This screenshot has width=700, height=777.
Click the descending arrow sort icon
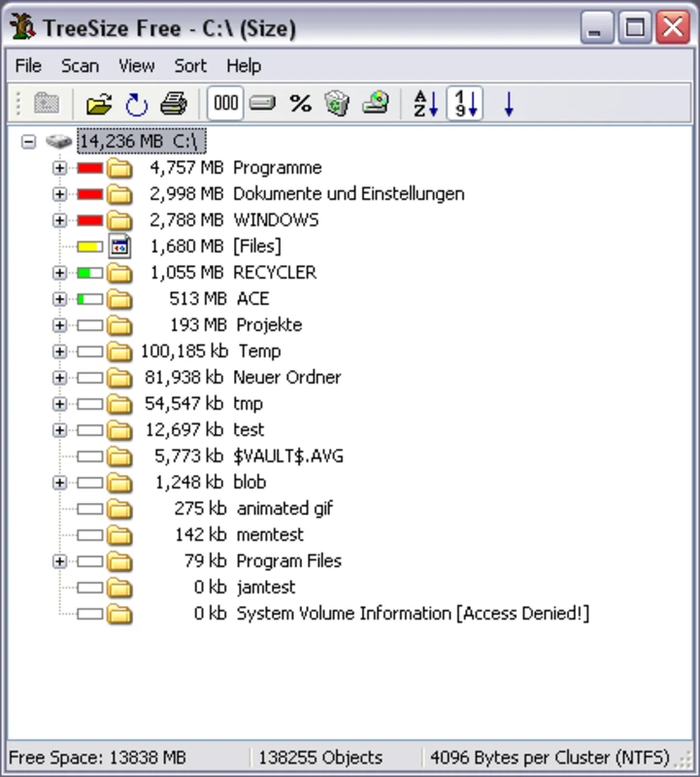(x=509, y=104)
